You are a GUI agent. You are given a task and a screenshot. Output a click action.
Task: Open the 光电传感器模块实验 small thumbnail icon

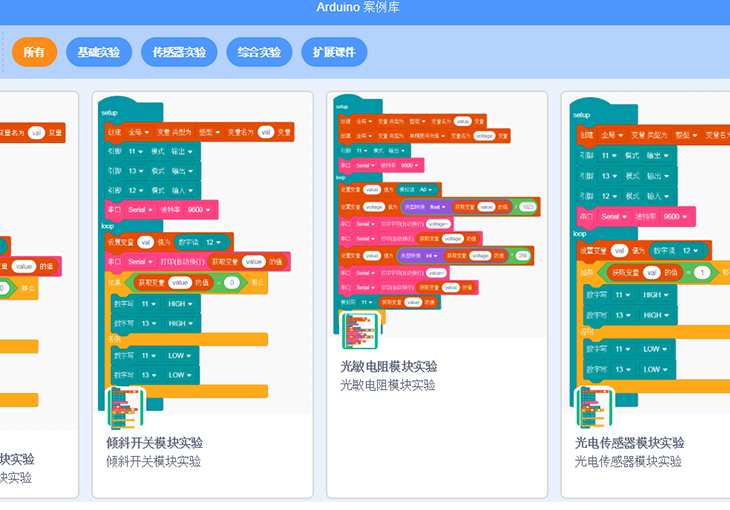(594, 407)
